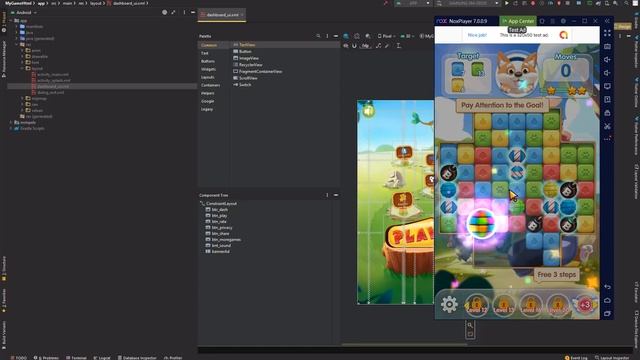Viewport: 640px width, 360px height.
Task: Open dashboard_ui.xml editor tab
Action: 222,15
